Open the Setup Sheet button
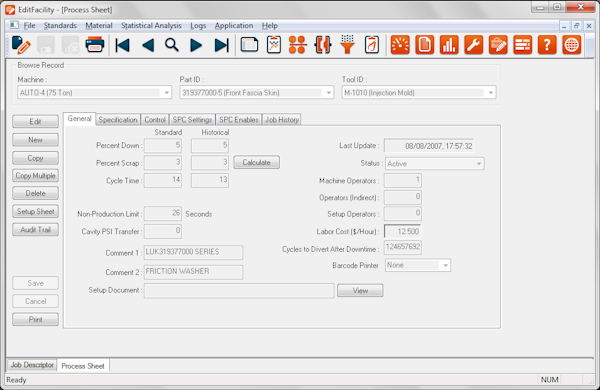This screenshot has height=390, width=600. [36, 211]
